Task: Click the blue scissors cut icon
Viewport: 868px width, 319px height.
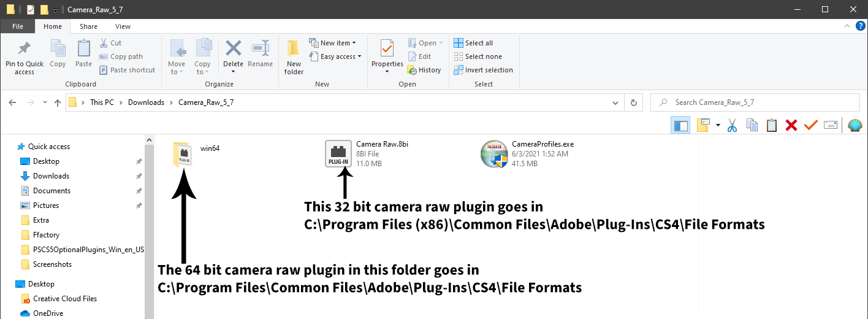Action: pyautogui.click(x=732, y=125)
